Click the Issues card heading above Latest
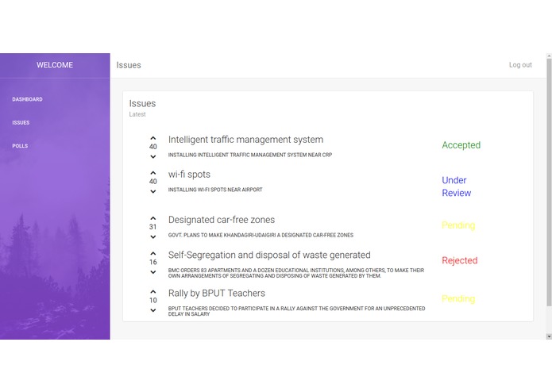552x392 pixels. [142, 104]
